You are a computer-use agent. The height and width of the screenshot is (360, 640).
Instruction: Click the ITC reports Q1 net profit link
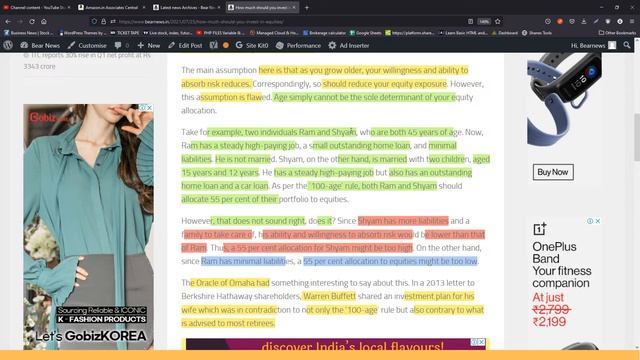[x=87, y=60]
